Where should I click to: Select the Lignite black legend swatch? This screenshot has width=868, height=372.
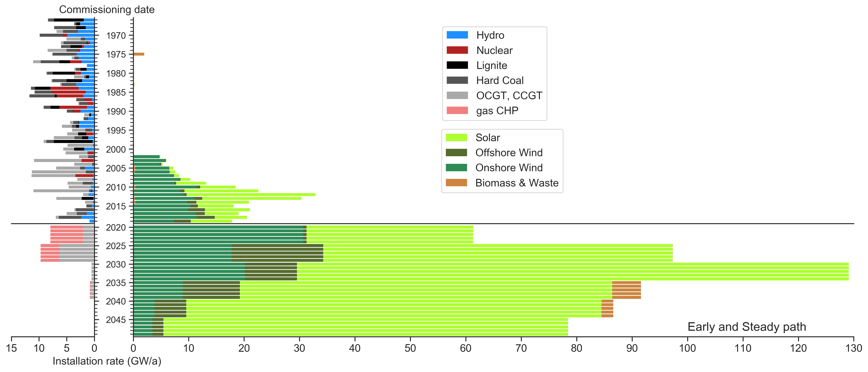[x=457, y=65]
